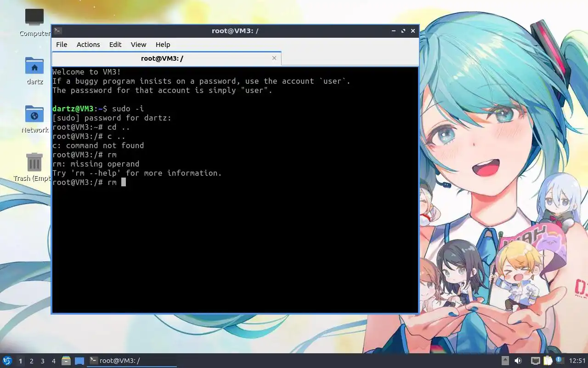Click the network connection tray icon

pos(535,361)
